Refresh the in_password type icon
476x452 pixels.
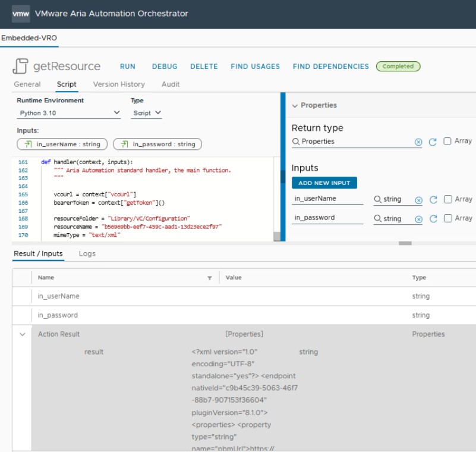433,219
